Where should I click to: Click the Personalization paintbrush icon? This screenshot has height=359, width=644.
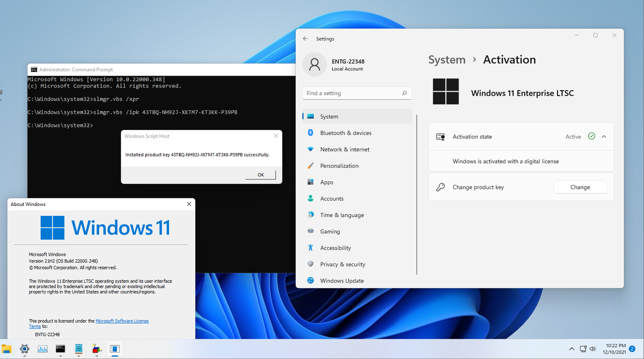click(x=310, y=166)
